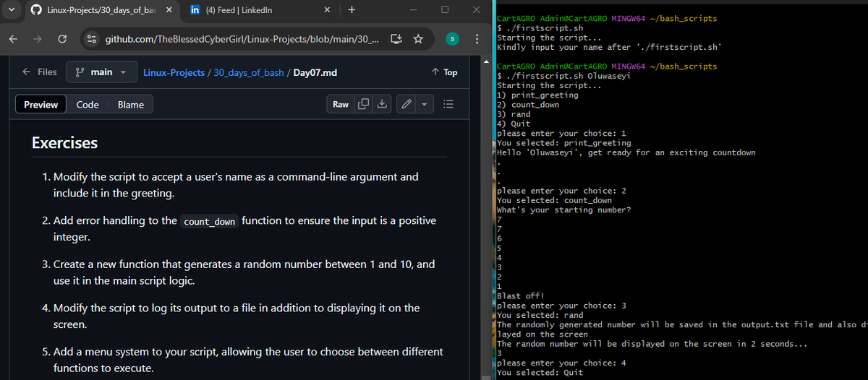This screenshot has height=380, width=868.
Task: Click the count_down inline code text
Action: click(210, 222)
